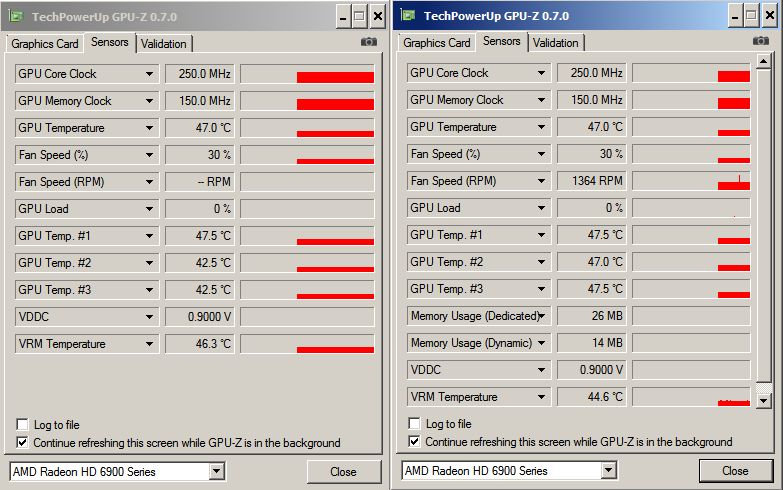
Task: Toggle background refresh checkbox in left window
Action: click(22, 443)
